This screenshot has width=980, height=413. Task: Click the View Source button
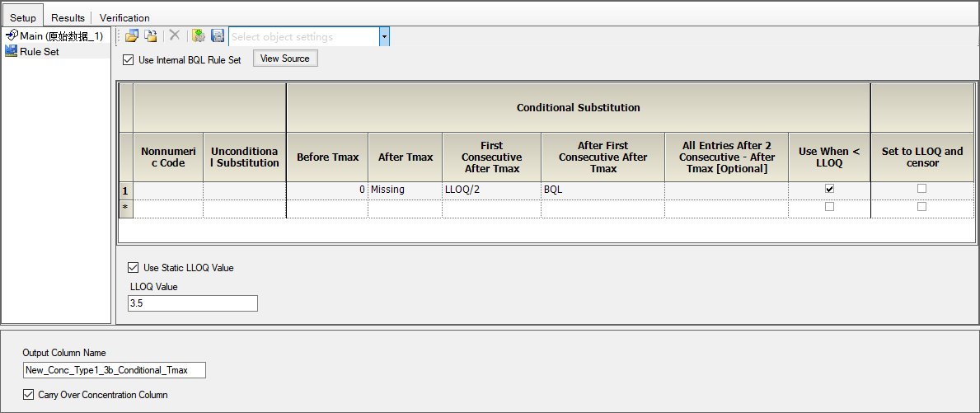[285, 59]
